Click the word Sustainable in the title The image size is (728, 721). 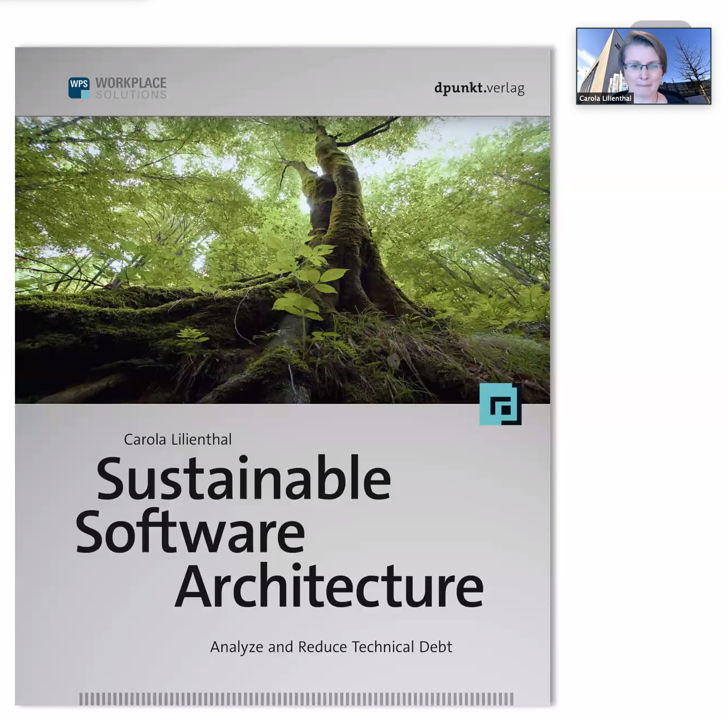point(244,479)
